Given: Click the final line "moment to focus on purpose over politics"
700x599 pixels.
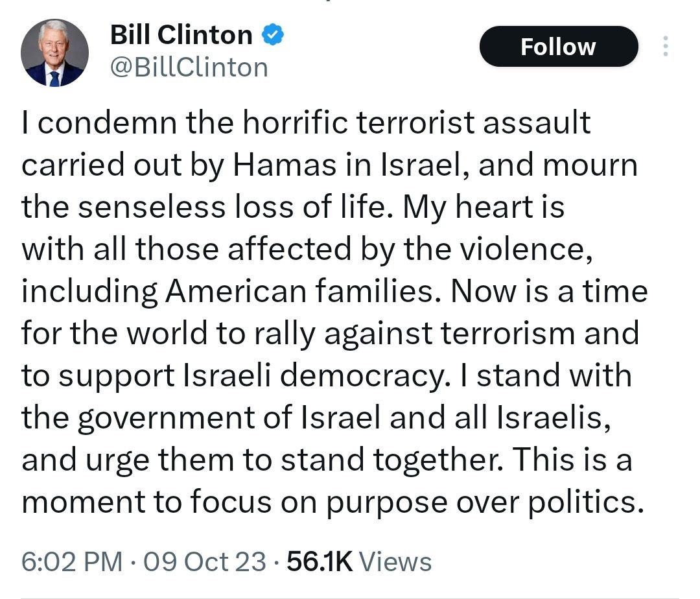Looking at the screenshot, I should [x=333, y=503].
